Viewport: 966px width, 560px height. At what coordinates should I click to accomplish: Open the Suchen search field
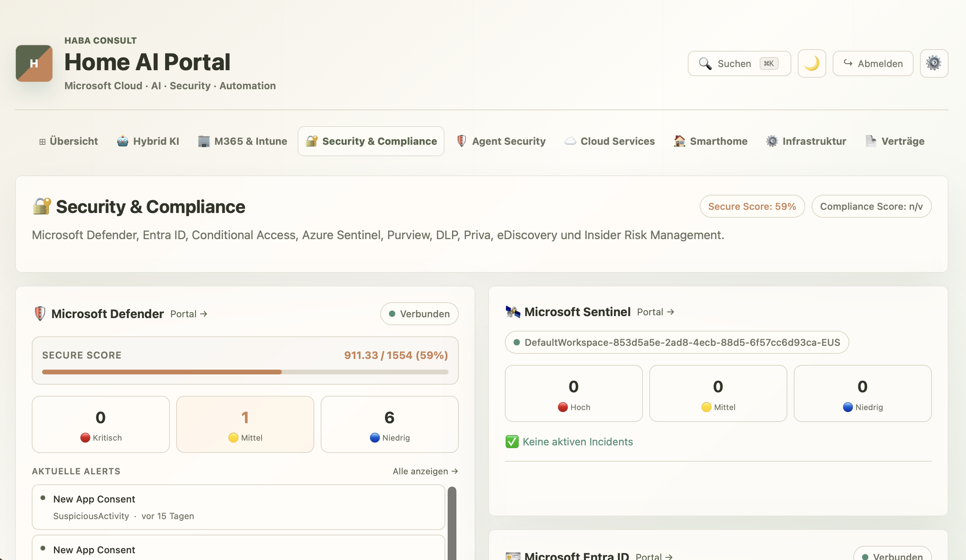(x=739, y=63)
